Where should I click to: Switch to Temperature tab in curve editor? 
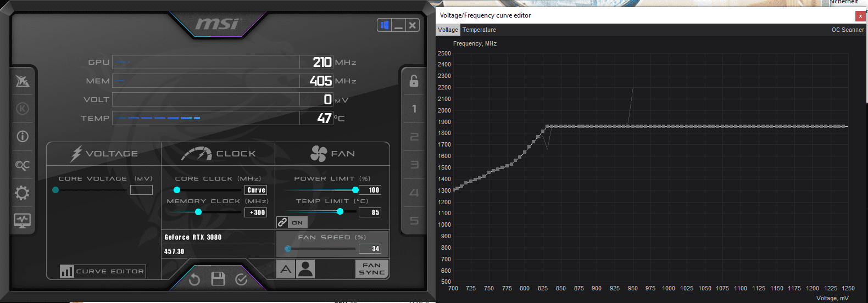pos(479,30)
